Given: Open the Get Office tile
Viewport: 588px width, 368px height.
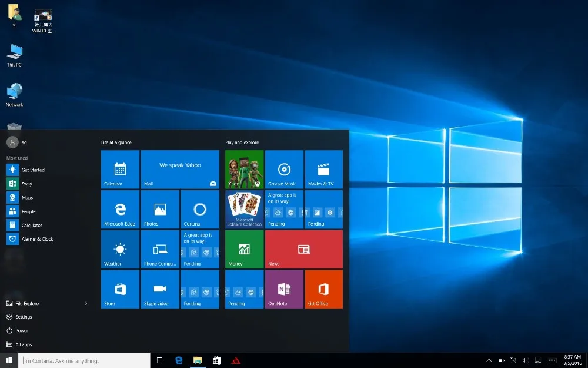Looking at the screenshot, I should coord(323,289).
